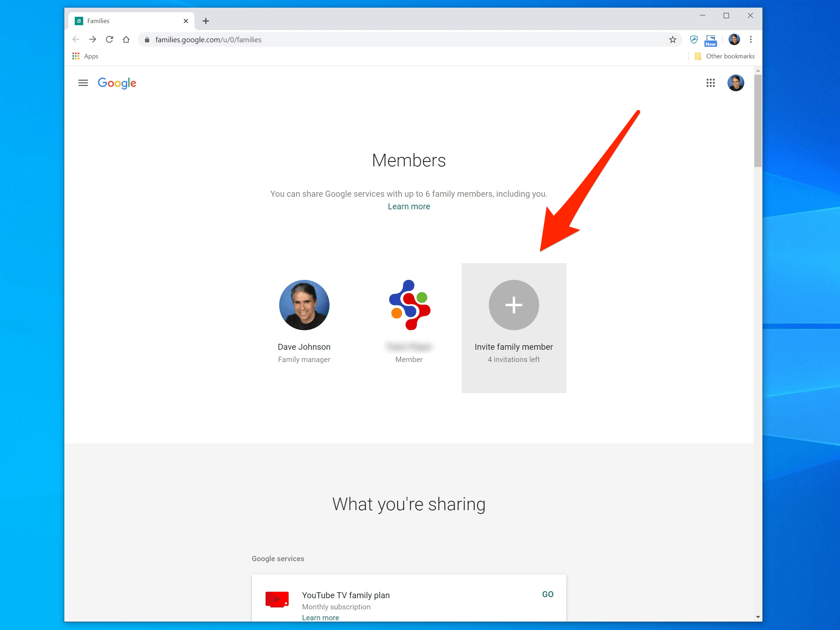Open Dave Johnson's family manager profile
The image size is (840, 630).
304,305
